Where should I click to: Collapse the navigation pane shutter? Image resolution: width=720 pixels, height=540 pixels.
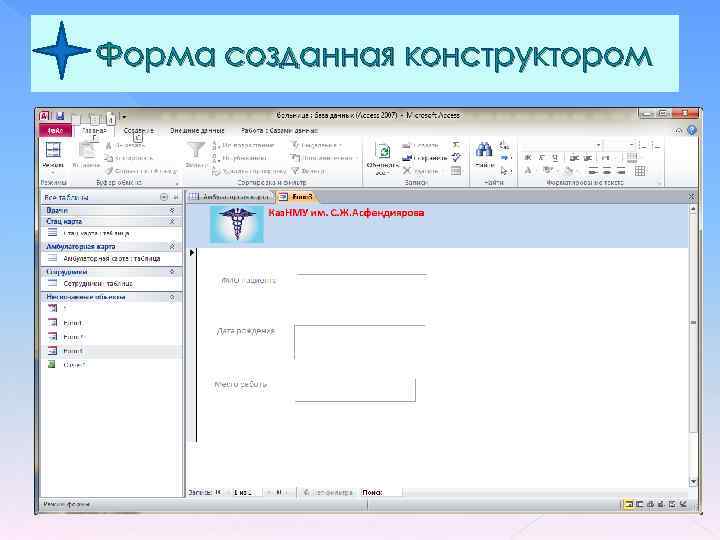click(176, 197)
